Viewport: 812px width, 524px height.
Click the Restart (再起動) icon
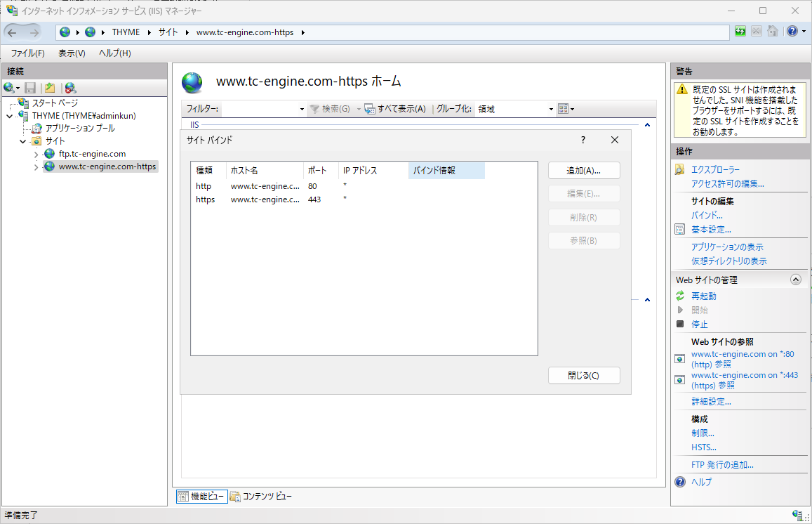click(680, 296)
